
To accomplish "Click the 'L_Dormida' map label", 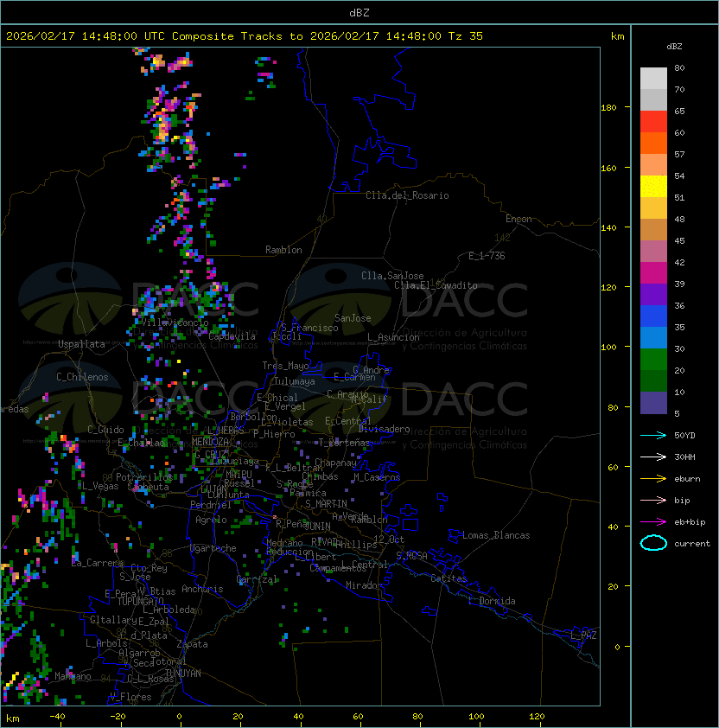I will point(492,601).
